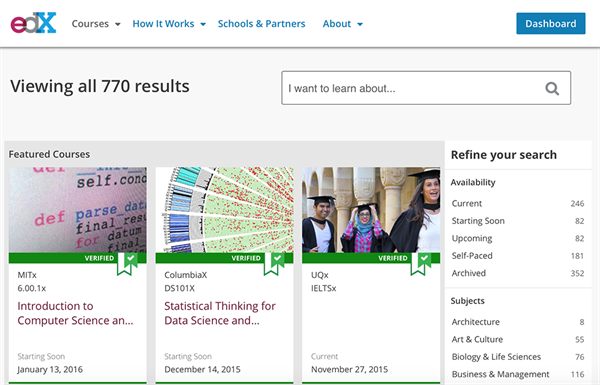
Task: Click the 181 count beside Self-Paced
Action: coord(577,256)
